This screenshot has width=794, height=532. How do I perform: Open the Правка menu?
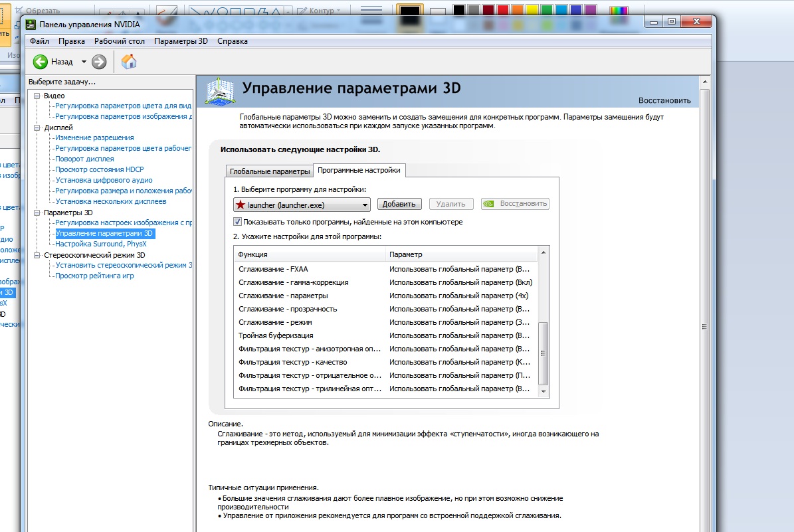point(71,41)
